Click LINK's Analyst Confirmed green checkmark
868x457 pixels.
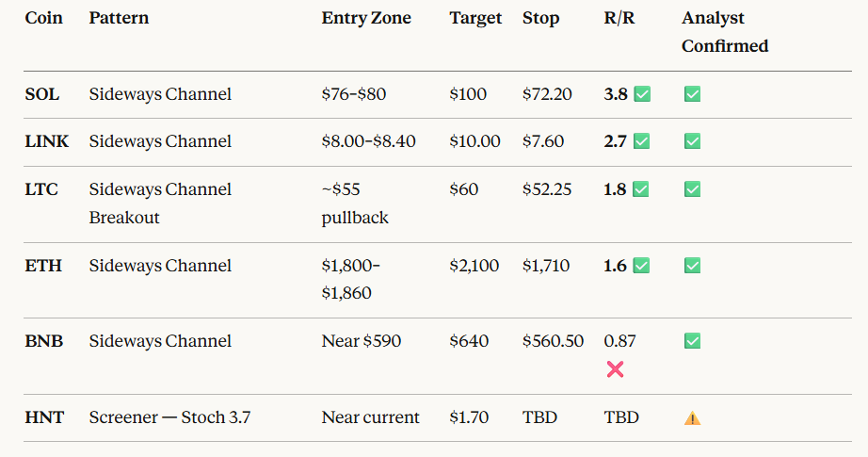coord(692,141)
